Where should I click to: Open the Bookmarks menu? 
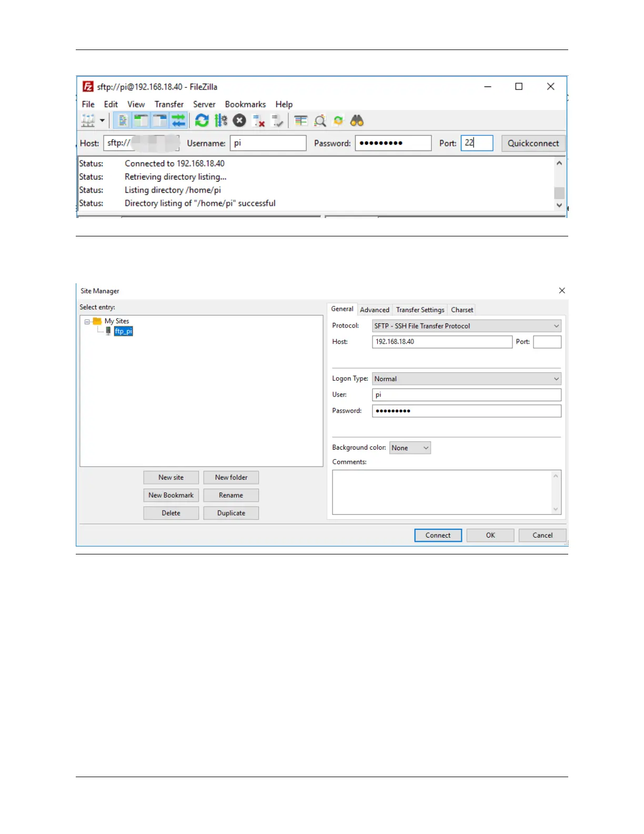(245, 104)
